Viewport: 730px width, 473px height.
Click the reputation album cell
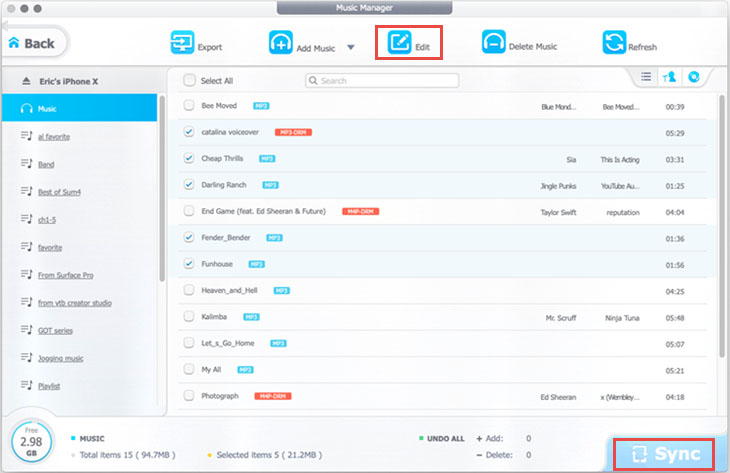tap(623, 212)
